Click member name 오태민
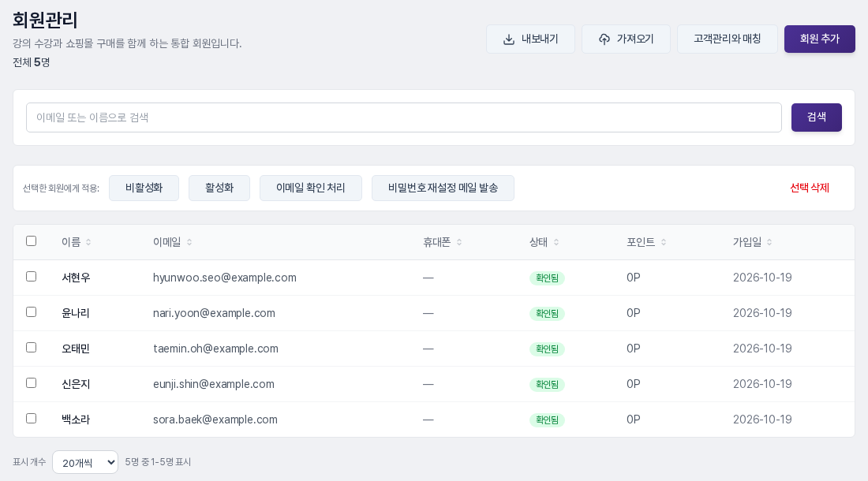 point(76,349)
